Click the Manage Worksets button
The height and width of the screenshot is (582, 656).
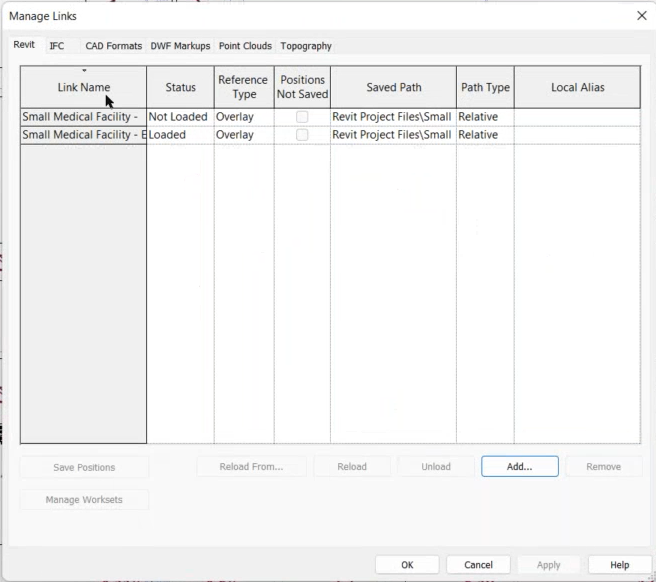click(x=84, y=500)
